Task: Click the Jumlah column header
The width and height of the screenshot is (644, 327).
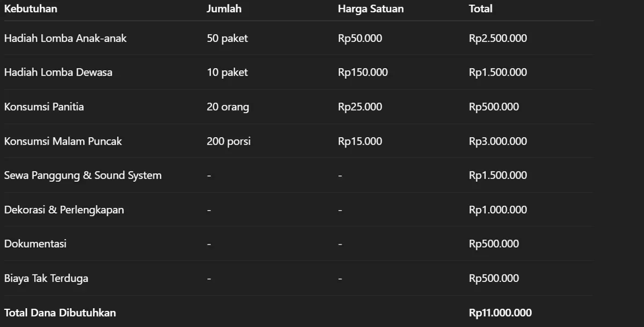Action: [x=224, y=9]
